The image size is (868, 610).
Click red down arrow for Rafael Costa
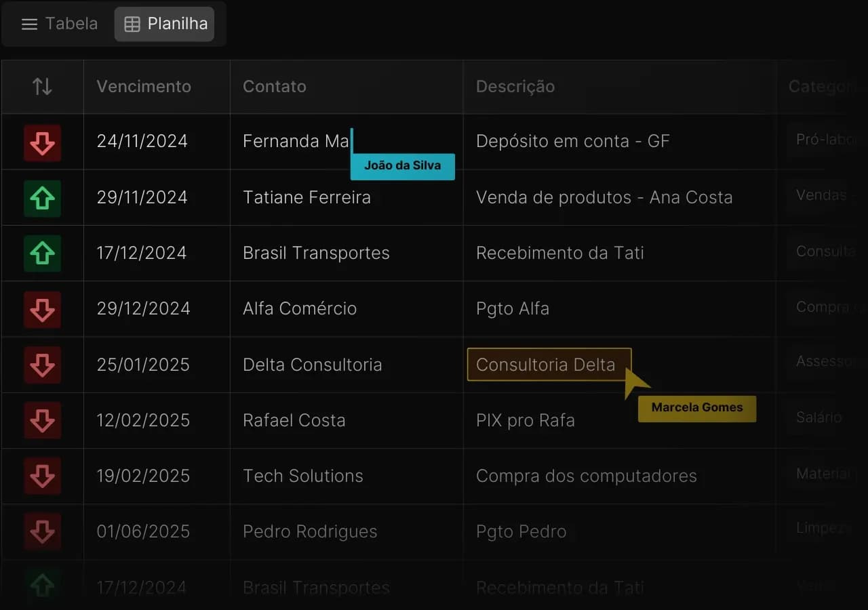(x=42, y=420)
